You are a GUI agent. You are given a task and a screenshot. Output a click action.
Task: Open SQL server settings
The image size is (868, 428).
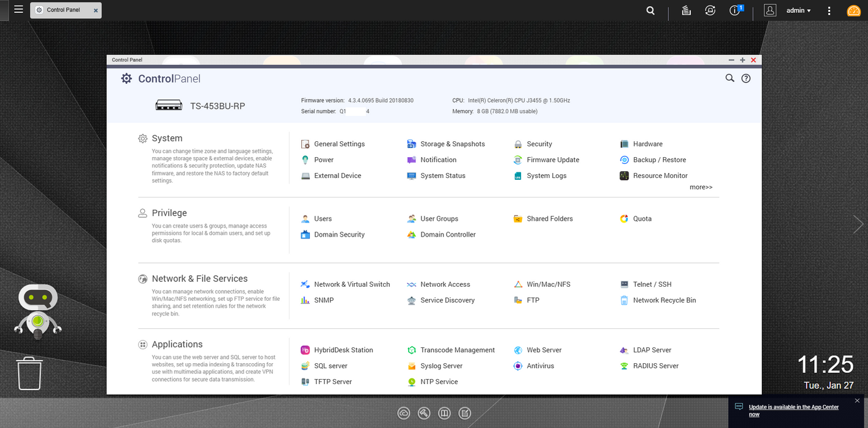324,366
